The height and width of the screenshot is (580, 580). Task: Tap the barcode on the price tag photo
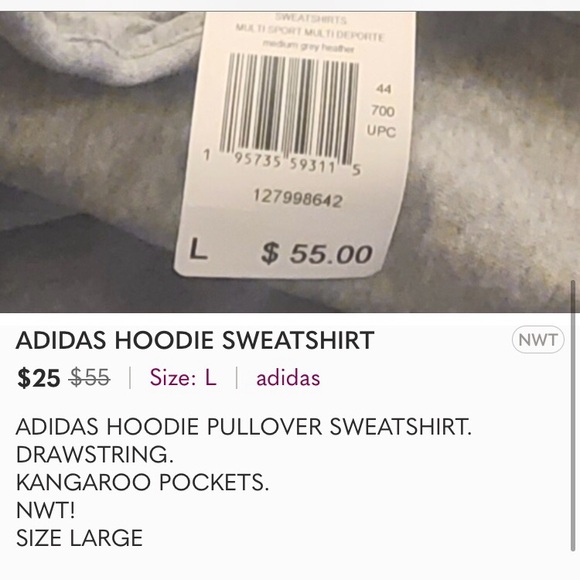[x=290, y=108]
